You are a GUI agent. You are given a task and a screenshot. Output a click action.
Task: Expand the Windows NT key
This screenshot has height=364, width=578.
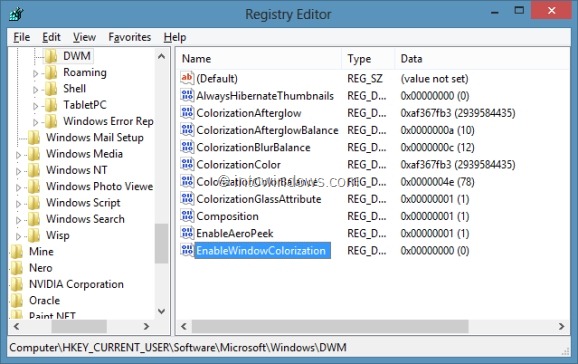click(x=18, y=171)
